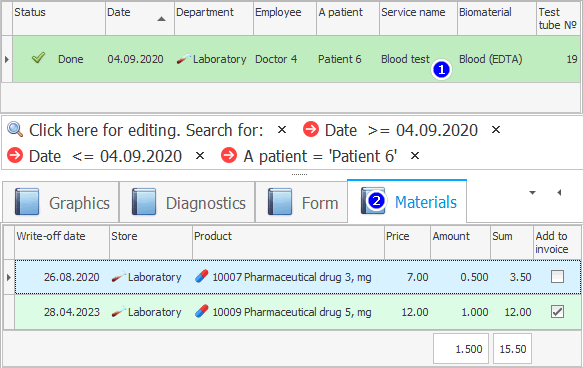Click the Service name column header
583x368 pixels.
click(x=418, y=18)
